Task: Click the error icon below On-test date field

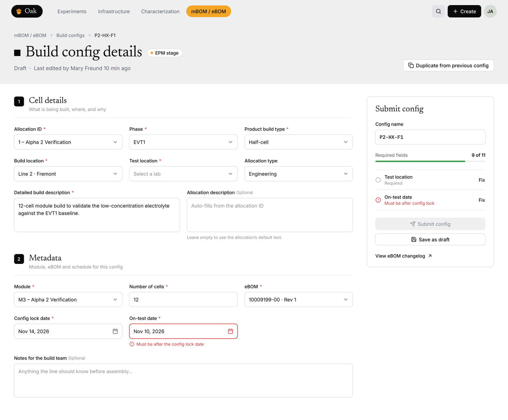Action: pos(132,344)
